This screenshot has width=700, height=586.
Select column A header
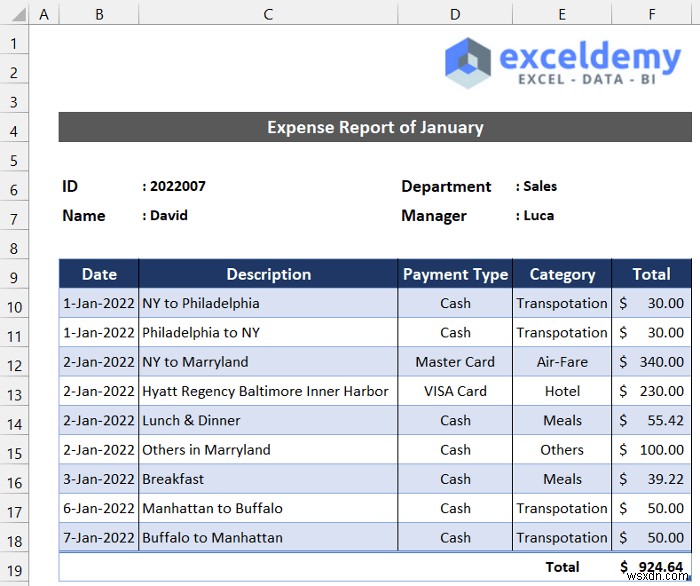tap(44, 14)
